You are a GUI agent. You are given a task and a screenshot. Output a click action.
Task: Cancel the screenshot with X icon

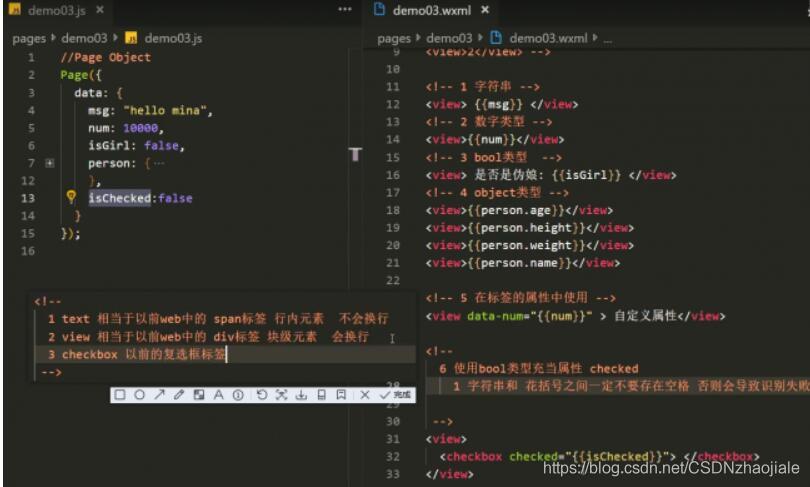pos(365,395)
